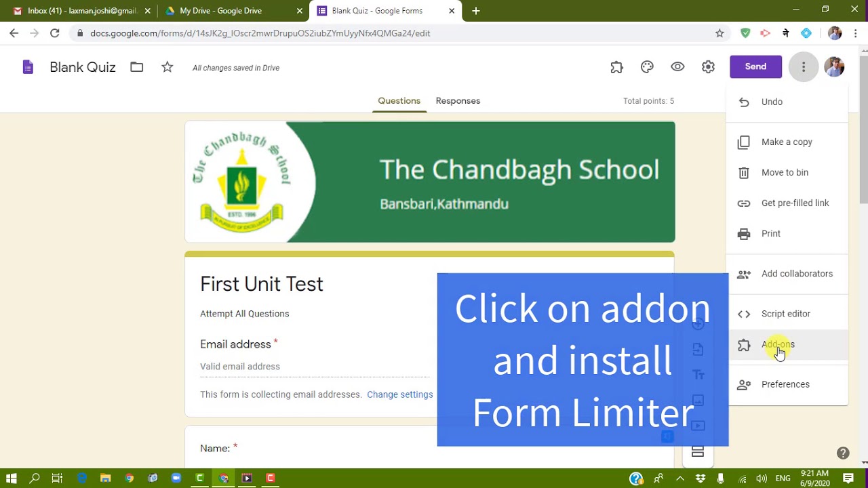Screen dimensions: 868x488
Task: Open the Chrome profile avatar
Action: pos(835,33)
